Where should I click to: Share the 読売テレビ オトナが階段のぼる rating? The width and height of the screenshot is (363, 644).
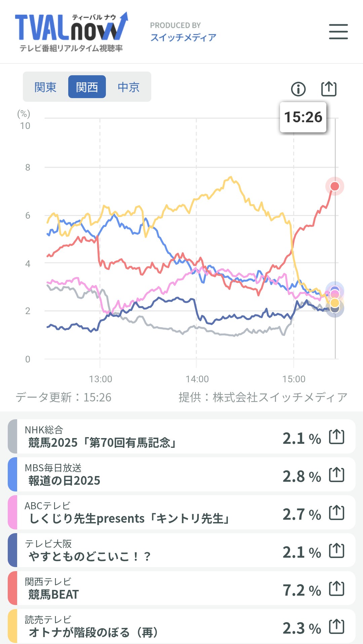click(336, 627)
